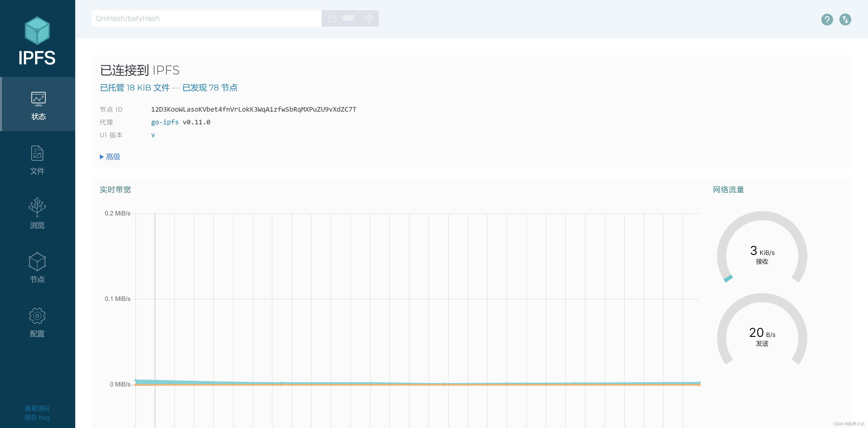Open the 配置 settings gear icon
Image resolution: width=868 pixels, height=428 pixels.
tap(37, 316)
